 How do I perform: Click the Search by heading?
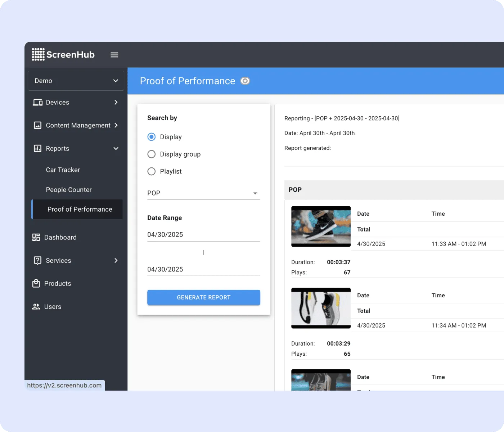click(162, 118)
